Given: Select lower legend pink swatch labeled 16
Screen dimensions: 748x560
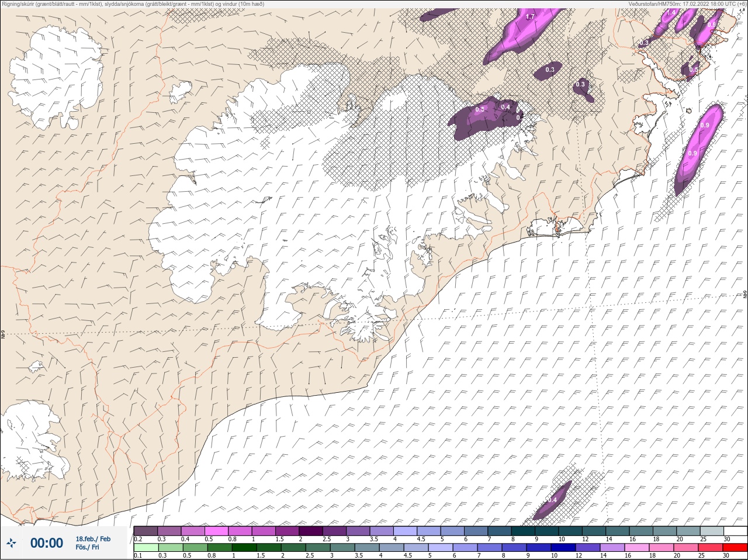Looking at the screenshot, I should click(636, 548).
